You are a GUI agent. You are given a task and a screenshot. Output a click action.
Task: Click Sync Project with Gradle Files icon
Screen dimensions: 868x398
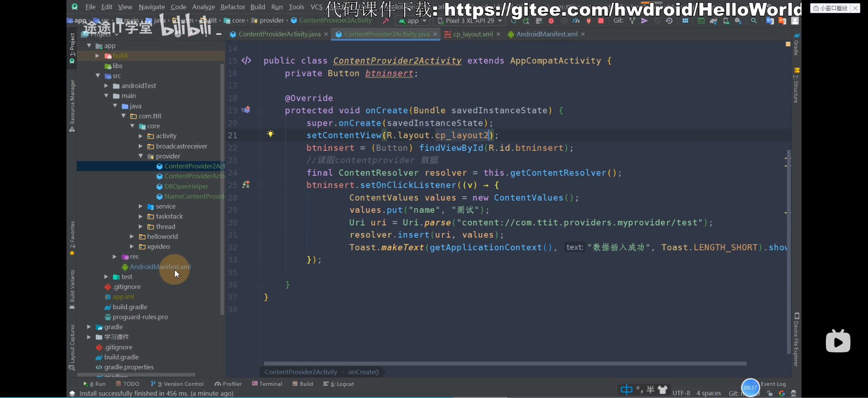click(x=713, y=21)
